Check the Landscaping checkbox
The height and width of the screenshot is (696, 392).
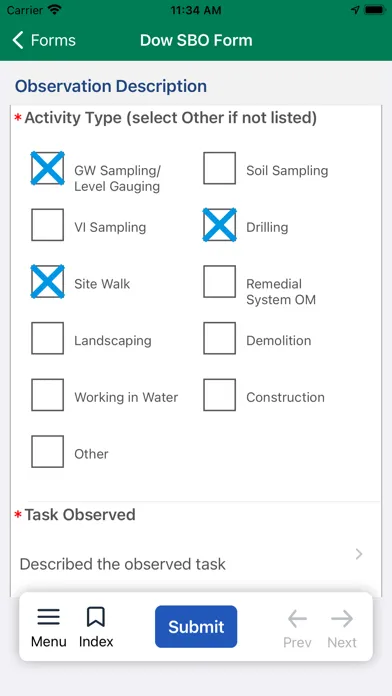tap(48, 338)
